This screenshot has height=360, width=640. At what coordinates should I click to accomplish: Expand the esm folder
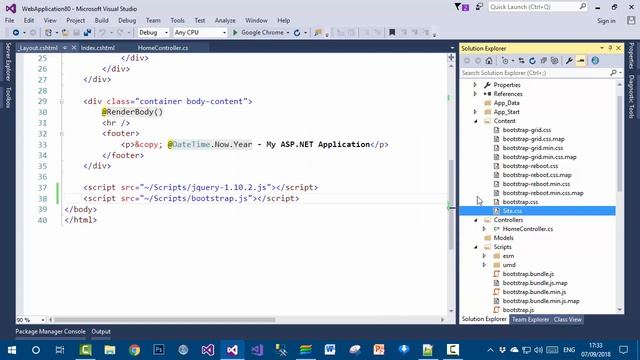point(484,256)
